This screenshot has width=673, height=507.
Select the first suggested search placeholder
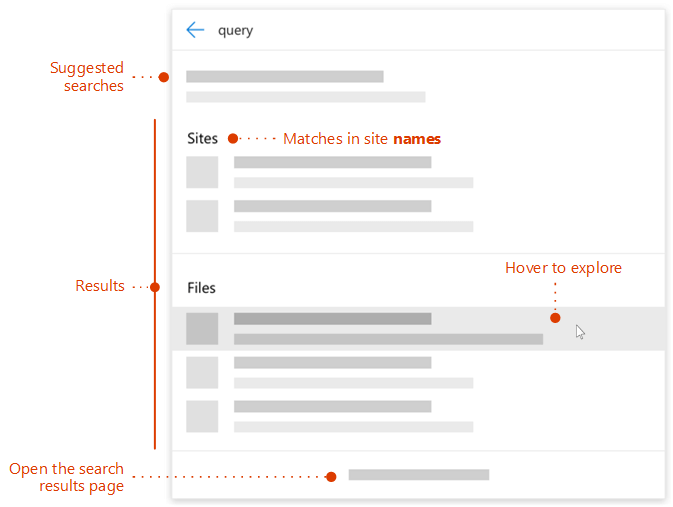[284, 77]
